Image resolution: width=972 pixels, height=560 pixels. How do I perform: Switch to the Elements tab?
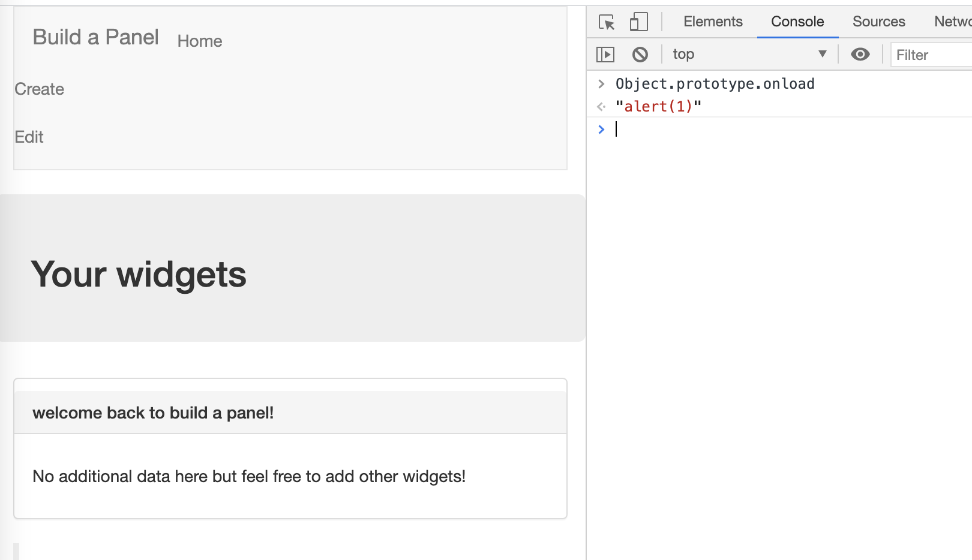[713, 22]
